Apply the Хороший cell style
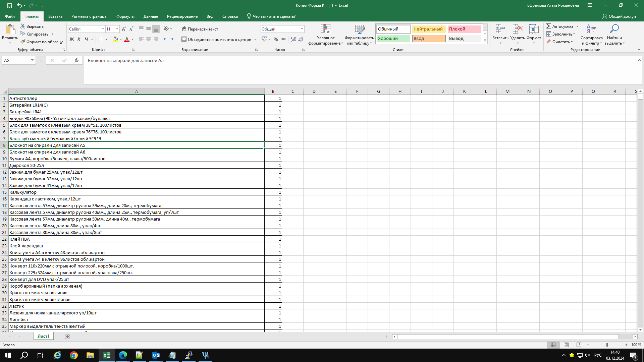The image size is (644, 362). tap(393, 39)
